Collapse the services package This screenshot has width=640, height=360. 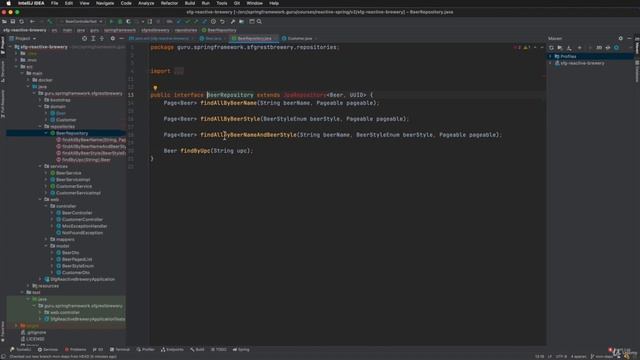pyautogui.click(x=40, y=166)
